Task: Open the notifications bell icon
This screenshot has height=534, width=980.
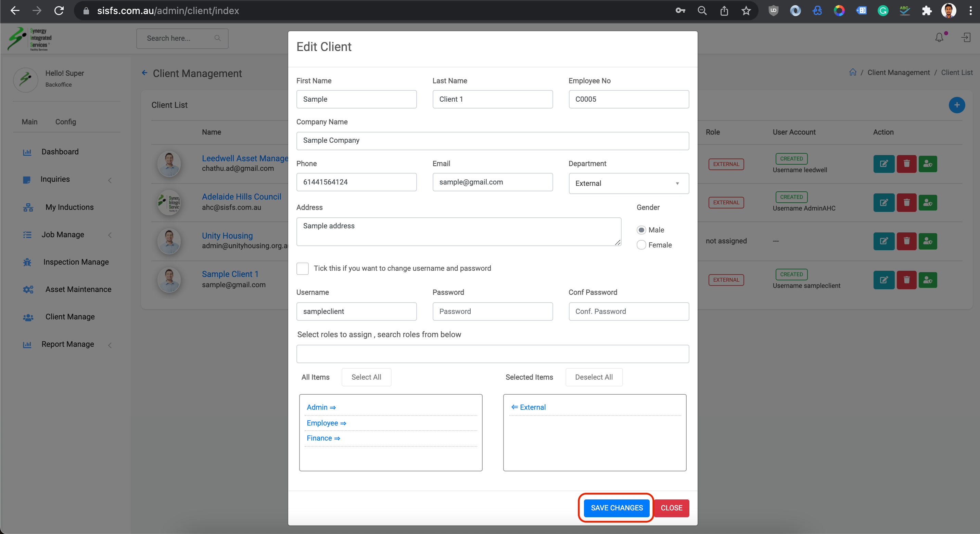Action: (x=939, y=38)
